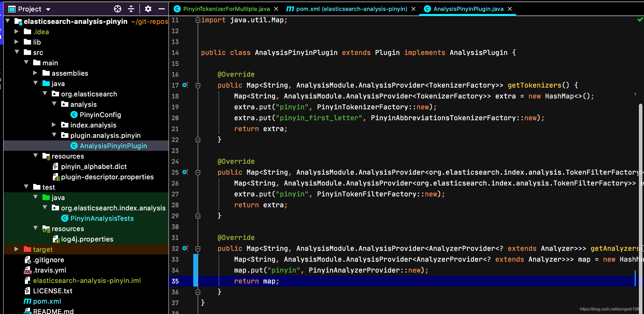644x314 pixels.
Task: Select PinyinAnalysisTests in project tree
Action: coord(102,218)
